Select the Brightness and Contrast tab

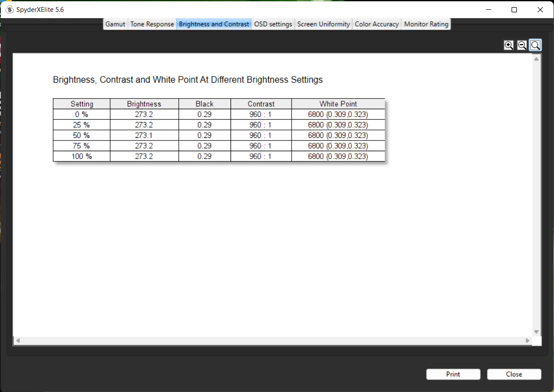pyautogui.click(x=214, y=24)
